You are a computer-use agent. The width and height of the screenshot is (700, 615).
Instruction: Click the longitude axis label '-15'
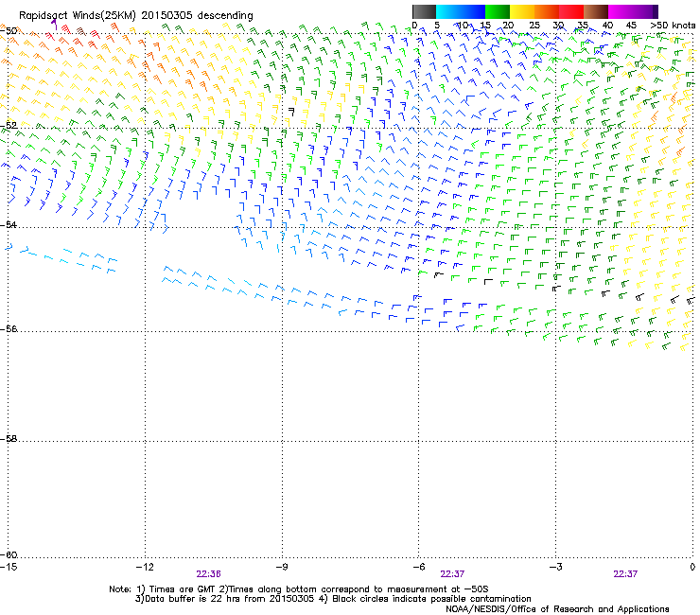[9, 567]
